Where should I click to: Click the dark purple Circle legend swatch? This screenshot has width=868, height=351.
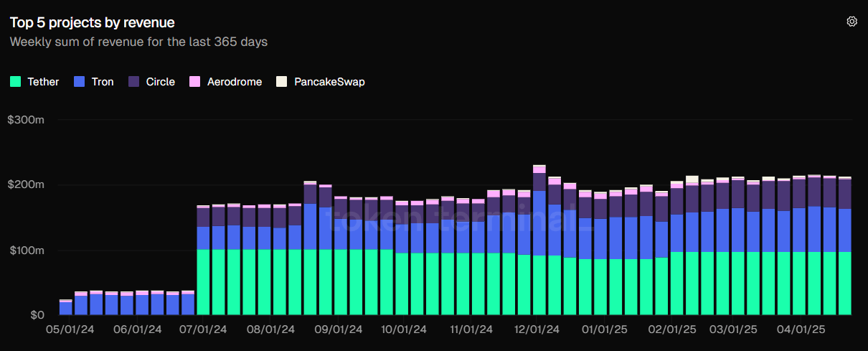(134, 82)
